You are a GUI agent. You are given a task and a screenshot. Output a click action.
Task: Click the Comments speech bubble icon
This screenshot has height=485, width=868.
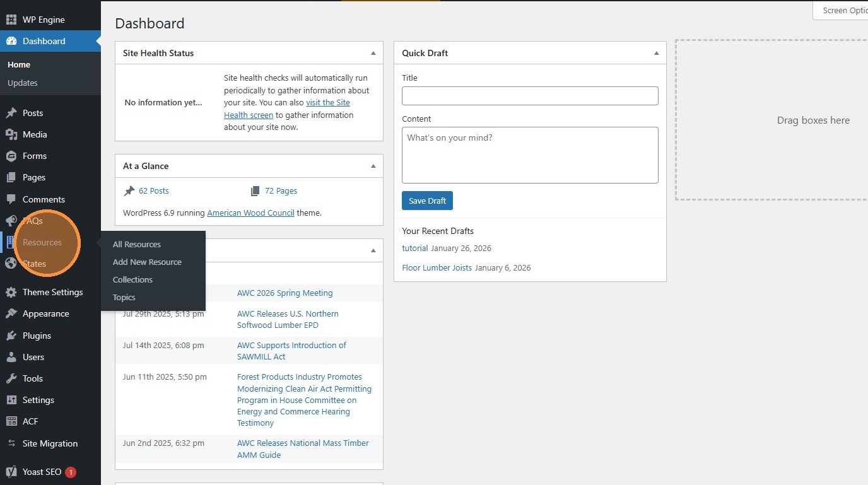point(11,199)
